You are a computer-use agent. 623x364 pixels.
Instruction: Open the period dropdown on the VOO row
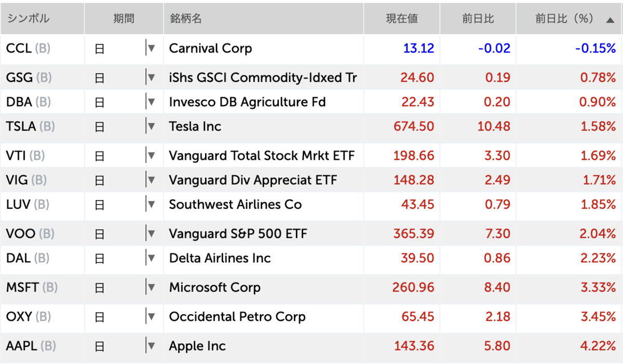click(151, 233)
